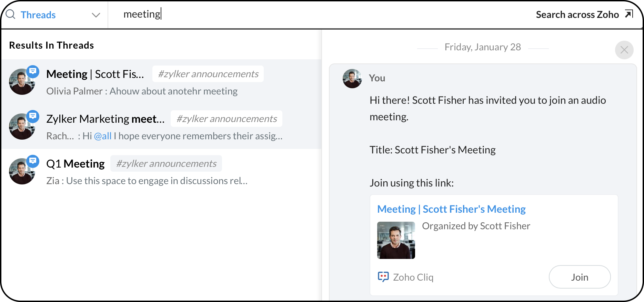Image resolution: width=644 pixels, height=302 pixels.
Task: Select the Q1 Meeting thread result
Action: [x=75, y=164]
